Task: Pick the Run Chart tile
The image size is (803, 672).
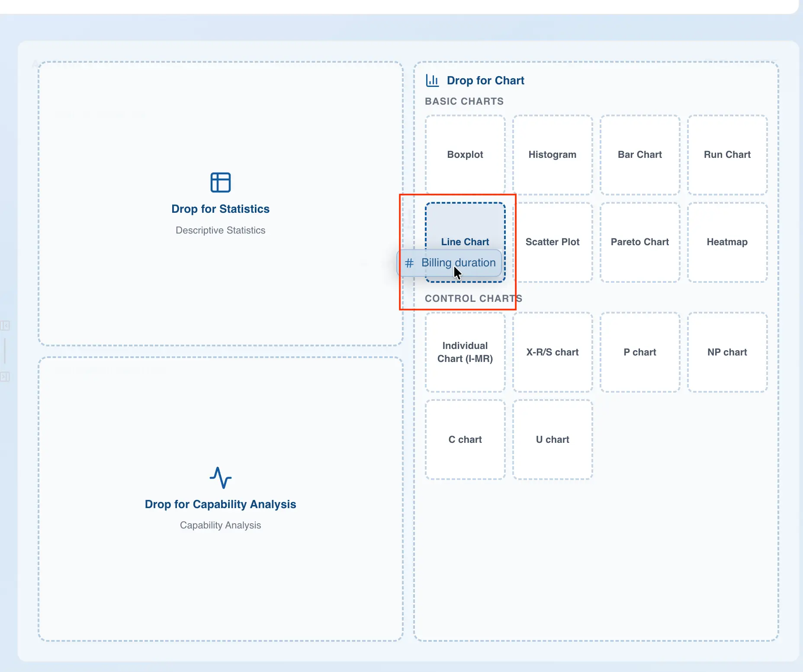Action: [726, 154]
